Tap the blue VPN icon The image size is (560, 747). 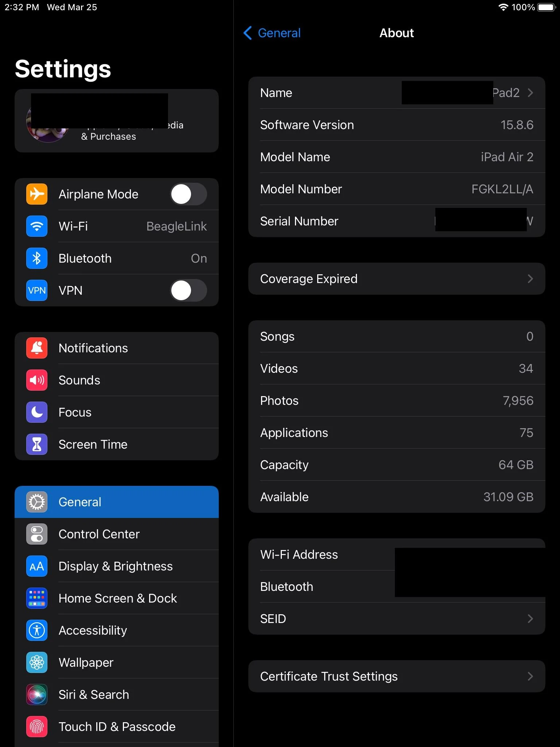(x=37, y=290)
